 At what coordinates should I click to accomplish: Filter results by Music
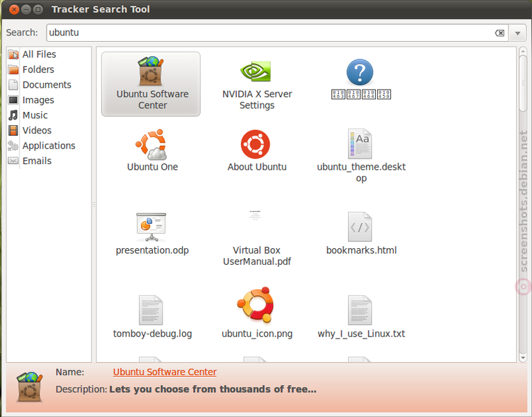click(35, 115)
